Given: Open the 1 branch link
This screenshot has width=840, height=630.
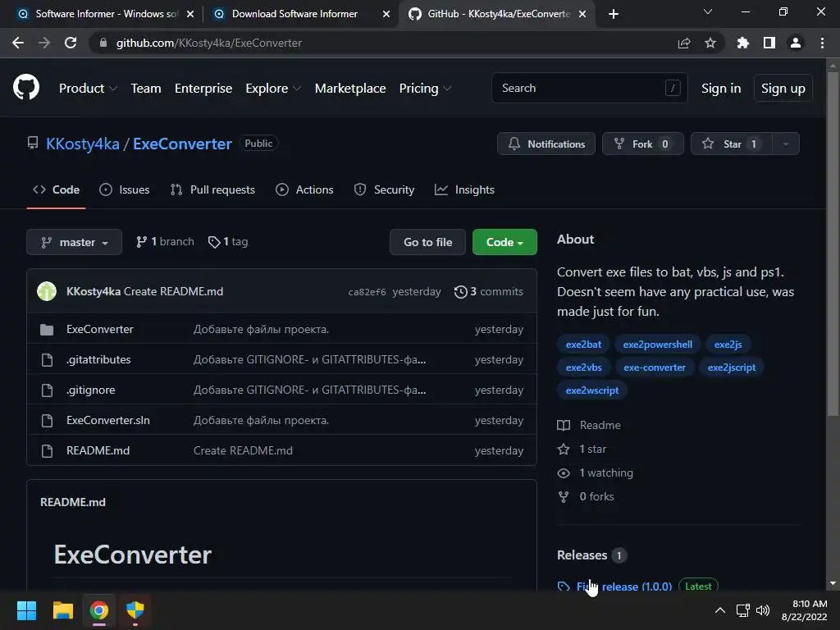Looking at the screenshot, I should (x=165, y=242).
